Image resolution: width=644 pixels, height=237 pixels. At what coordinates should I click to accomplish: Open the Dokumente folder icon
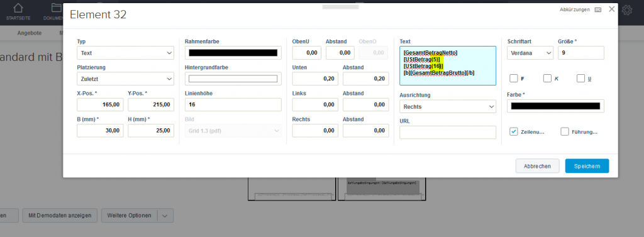pyautogui.click(x=56, y=8)
